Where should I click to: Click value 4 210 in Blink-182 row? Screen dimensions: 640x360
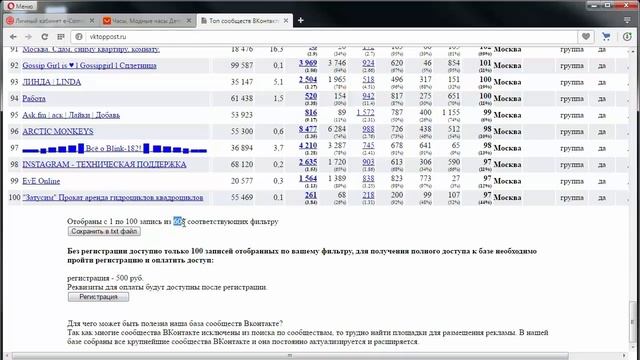[x=308, y=145]
